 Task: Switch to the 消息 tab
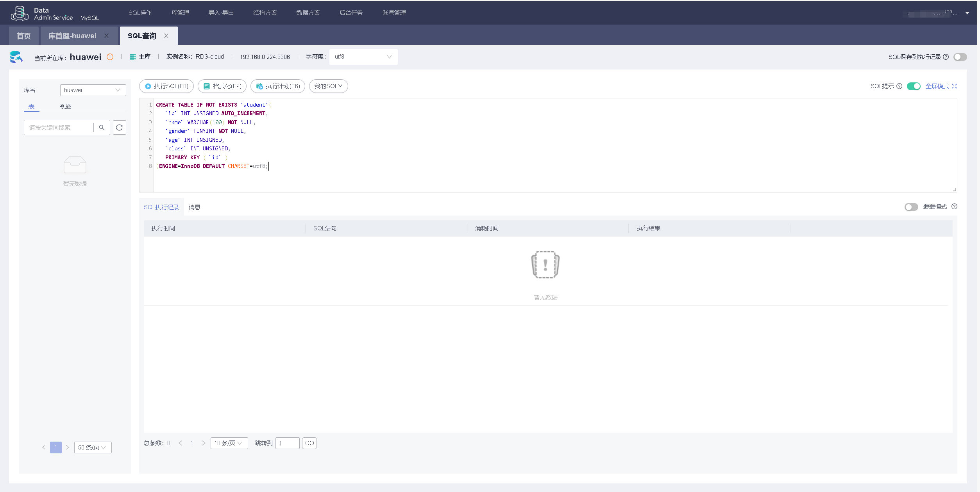tap(194, 207)
